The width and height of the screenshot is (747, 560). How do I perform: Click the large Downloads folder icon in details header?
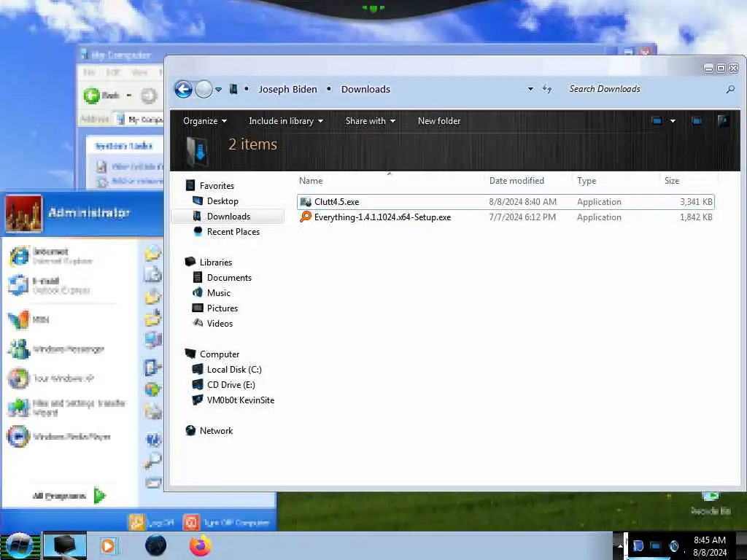pos(197,151)
